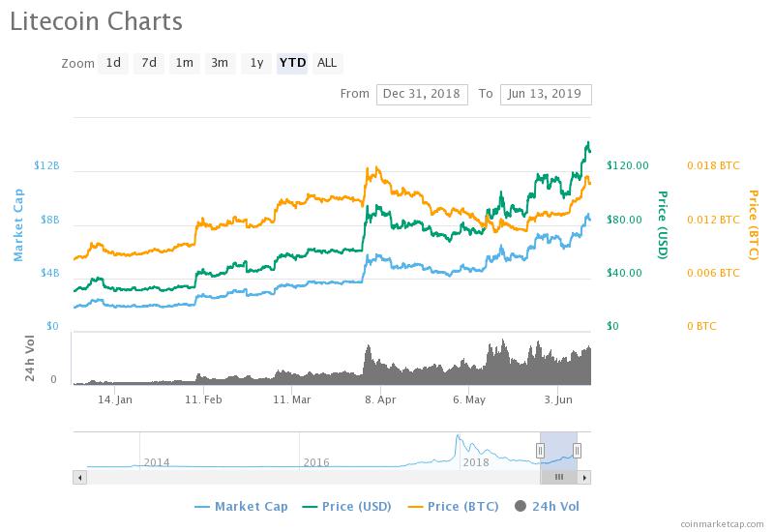The height and width of the screenshot is (532, 774).
Task: Toggle the 24h Vol series in legend
Action: (x=547, y=506)
